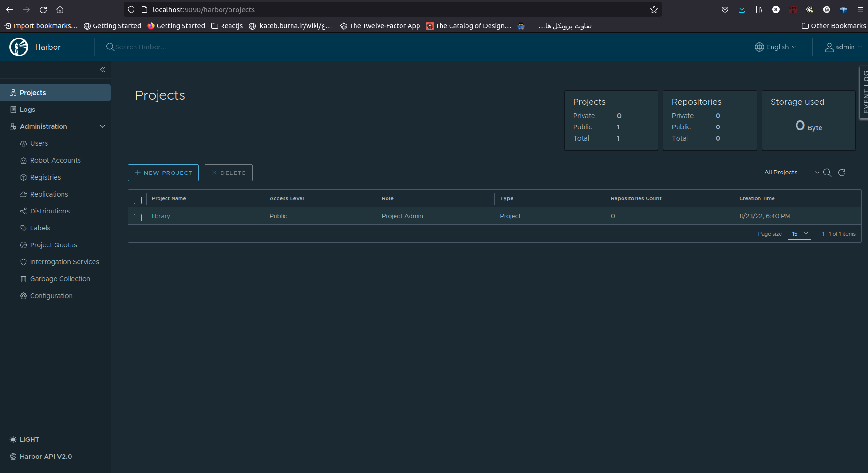Open the Garbage Collection page
The width and height of the screenshot is (868, 473).
(x=60, y=279)
